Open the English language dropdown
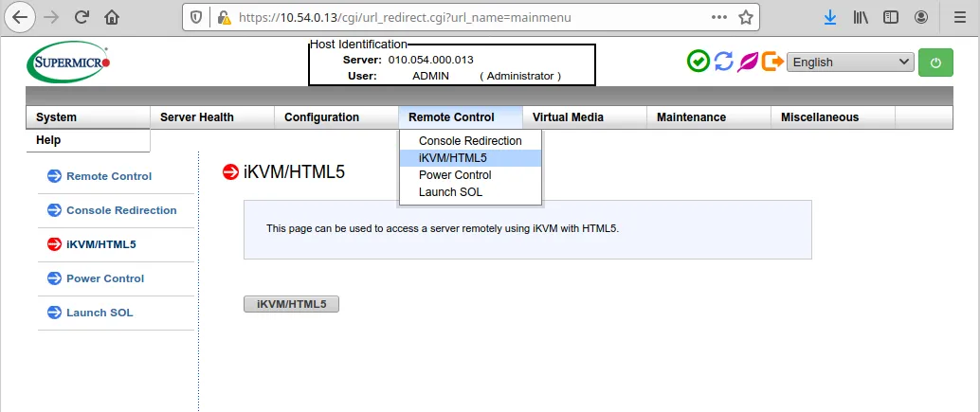The width and height of the screenshot is (980, 412). pyautogui.click(x=850, y=62)
